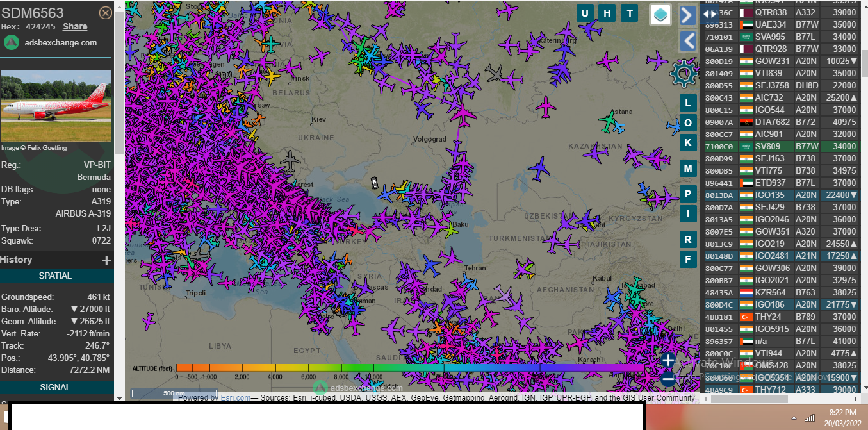Open the SDM6563 aircraft photo thumbnail

(x=56, y=106)
